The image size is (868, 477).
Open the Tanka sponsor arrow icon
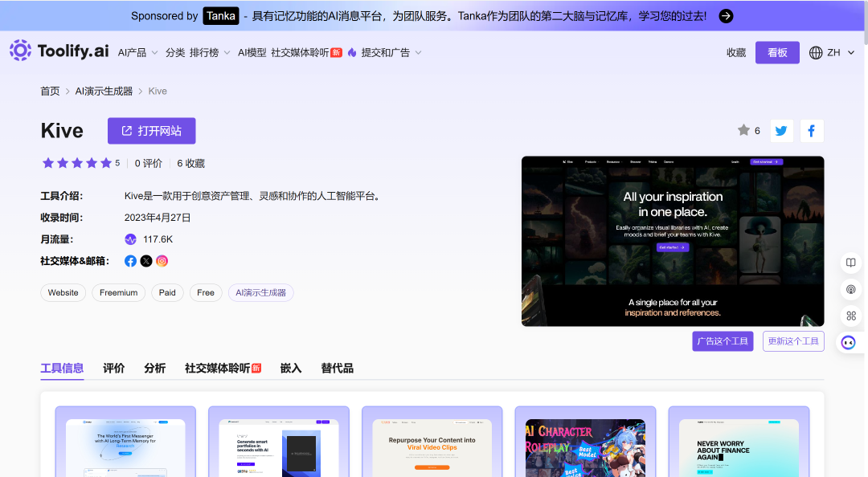coord(726,16)
